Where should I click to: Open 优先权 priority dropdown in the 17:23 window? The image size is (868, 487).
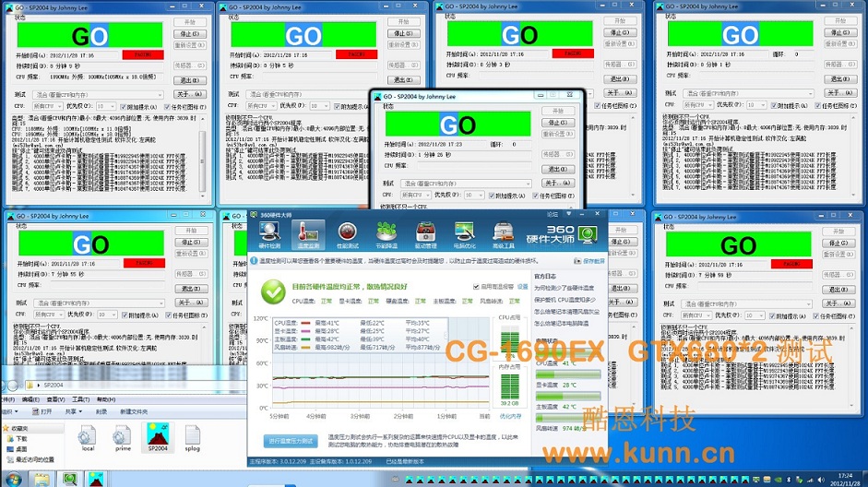tap(474, 196)
